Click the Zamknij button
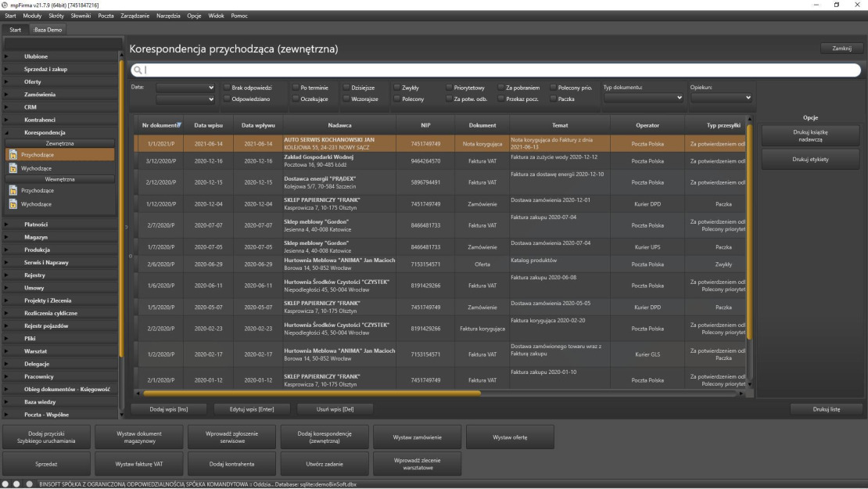868x489 pixels. (841, 49)
